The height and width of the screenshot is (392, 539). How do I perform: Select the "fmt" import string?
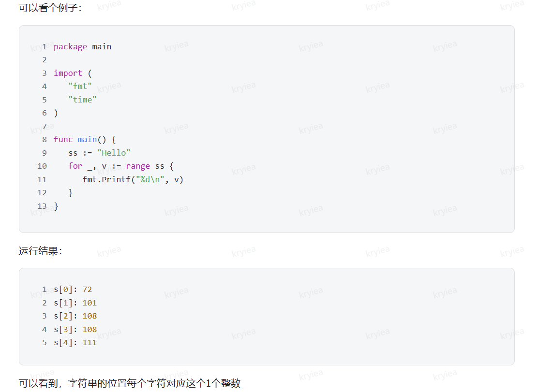coord(80,87)
